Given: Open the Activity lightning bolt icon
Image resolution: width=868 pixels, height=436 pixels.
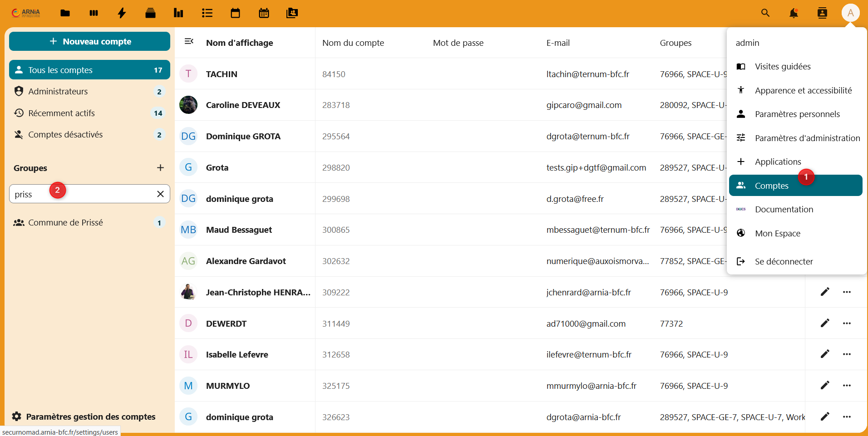Looking at the screenshot, I should (x=122, y=13).
